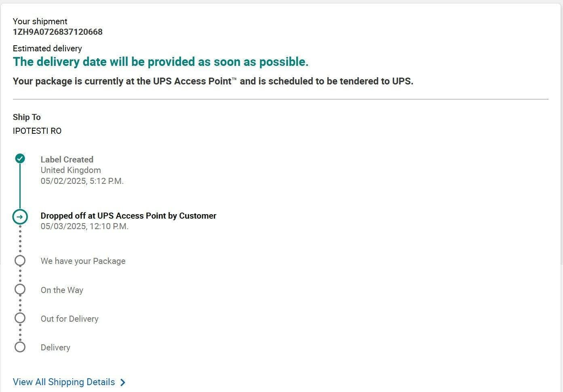
Task: Select Dropped off at UPS Access Point text
Action: click(128, 216)
